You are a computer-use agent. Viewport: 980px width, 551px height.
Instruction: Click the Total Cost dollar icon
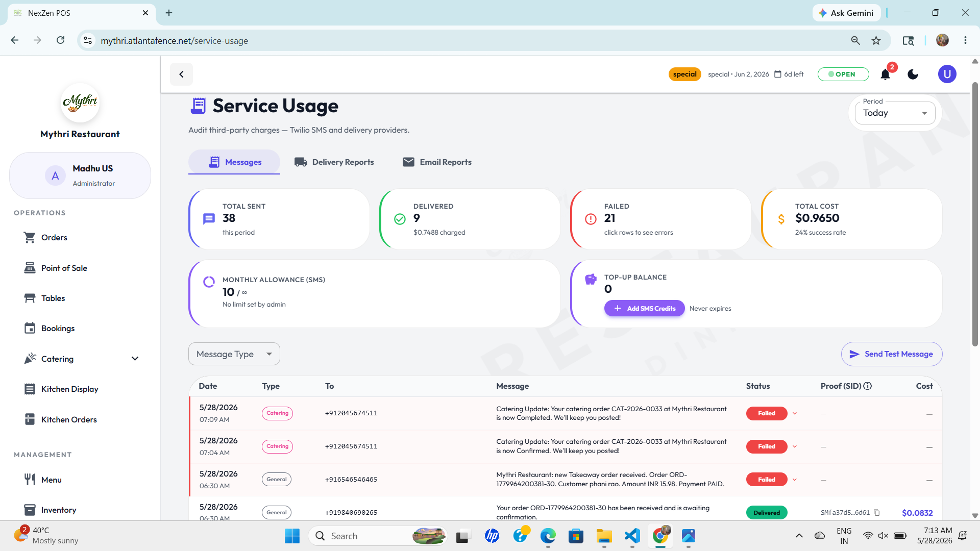781,219
